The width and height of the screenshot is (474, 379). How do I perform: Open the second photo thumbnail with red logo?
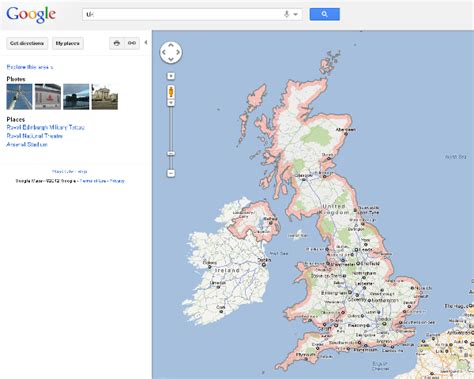[x=48, y=97]
